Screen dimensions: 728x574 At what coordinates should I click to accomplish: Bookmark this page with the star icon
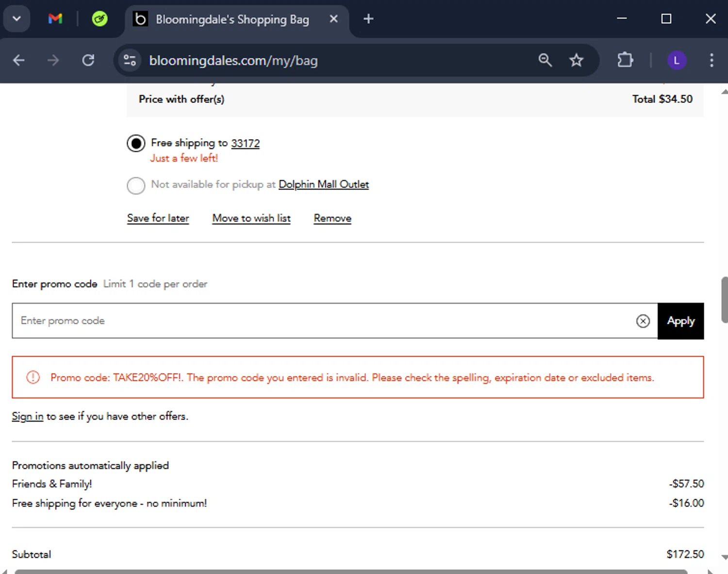[x=576, y=60]
